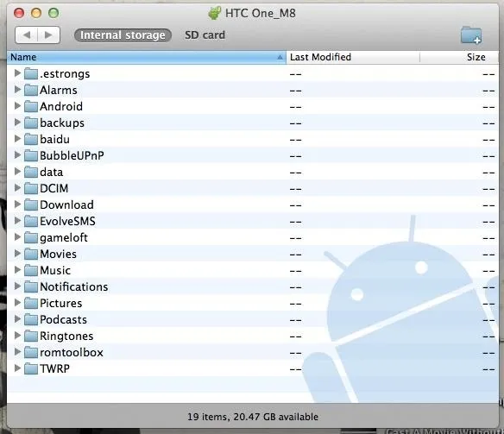
Task: Expand the Movies folder triangle
Action: tap(17, 254)
